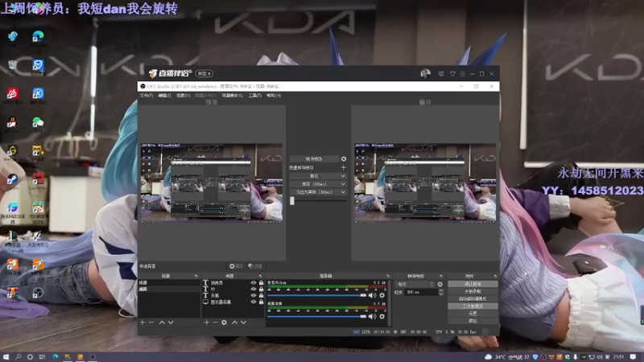Open 设置 settings button in controls
Screen dimensions: 644x362
[473, 314]
